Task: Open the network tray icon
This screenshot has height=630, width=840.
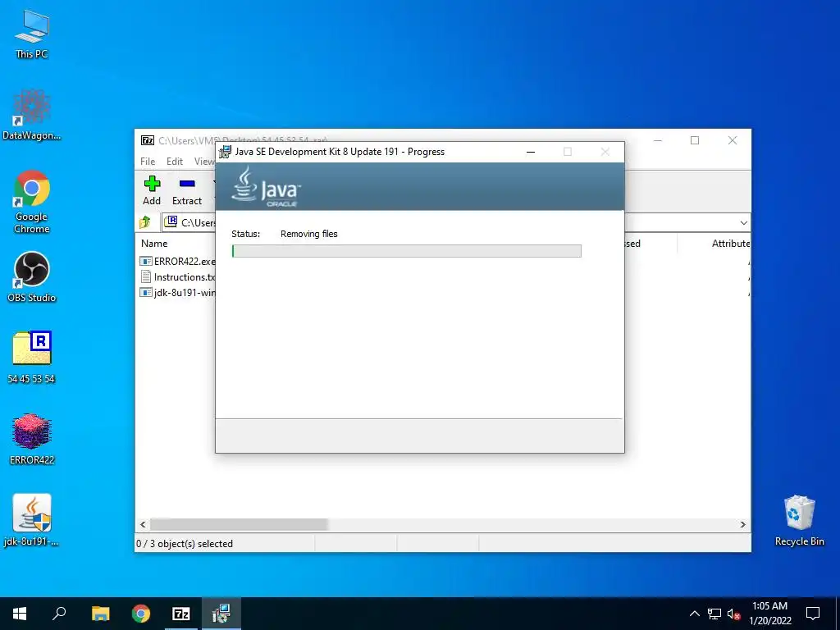Action: click(714, 614)
